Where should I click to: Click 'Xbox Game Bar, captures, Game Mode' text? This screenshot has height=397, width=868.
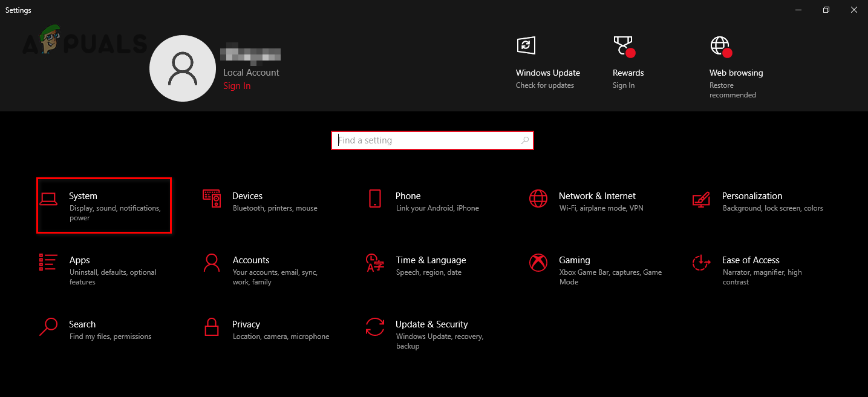click(x=611, y=277)
